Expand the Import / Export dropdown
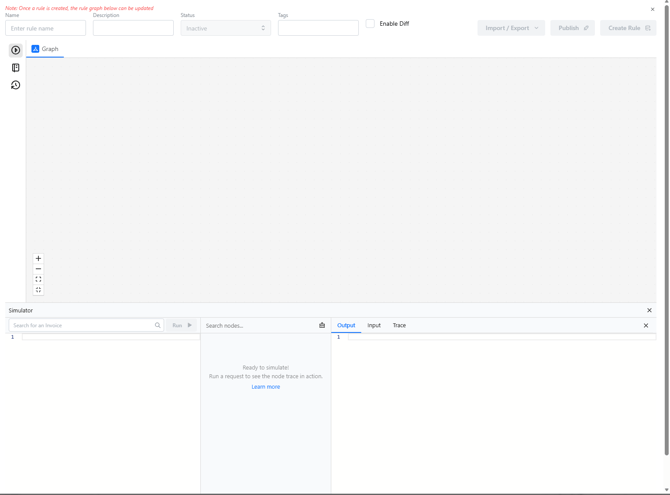 tap(511, 28)
